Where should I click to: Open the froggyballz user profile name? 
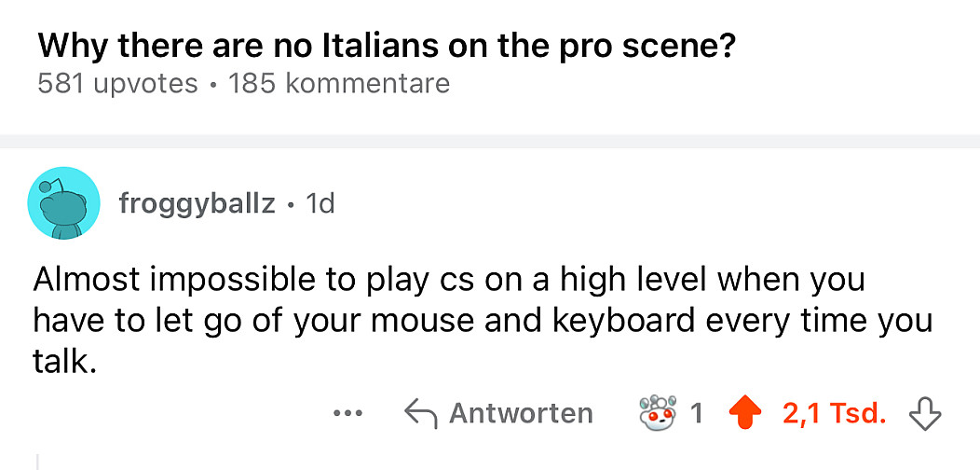coord(197,203)
